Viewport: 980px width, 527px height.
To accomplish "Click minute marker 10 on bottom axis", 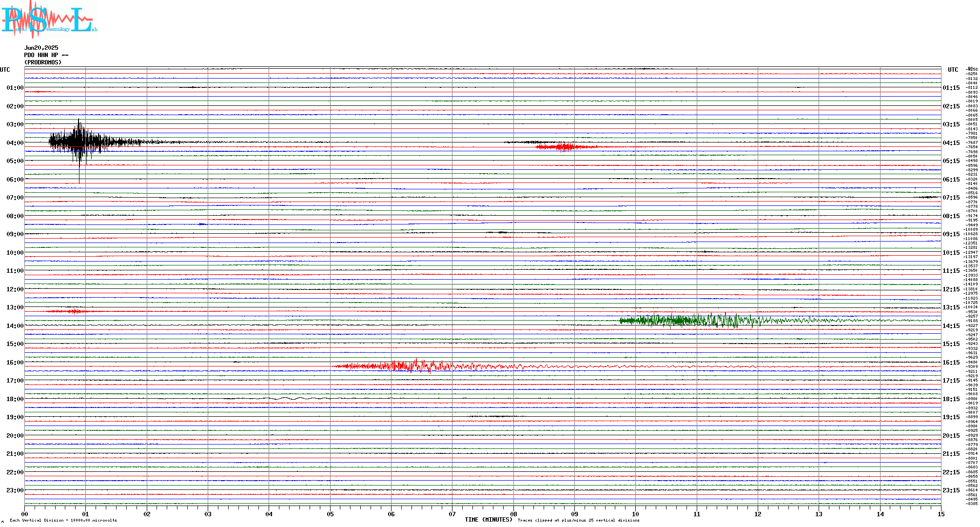I will 635,514.
